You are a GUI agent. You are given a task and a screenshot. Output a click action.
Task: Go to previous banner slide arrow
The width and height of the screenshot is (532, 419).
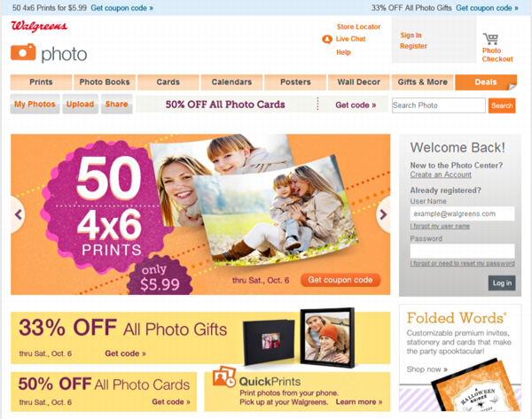(x=18, y=214)
